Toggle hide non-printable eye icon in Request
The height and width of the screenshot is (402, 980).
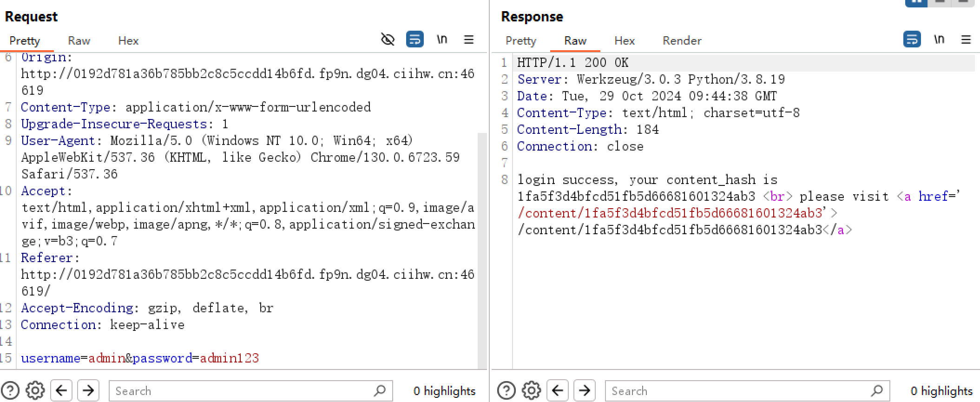coord(388,40)
